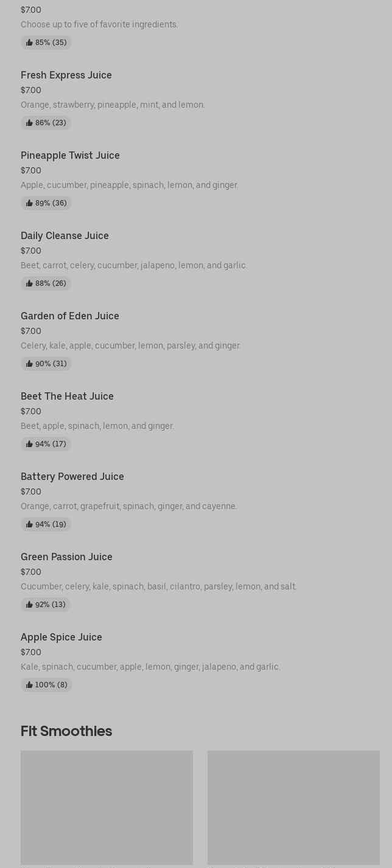Select Pineapple Twist Juice menu item

(70, 155)
